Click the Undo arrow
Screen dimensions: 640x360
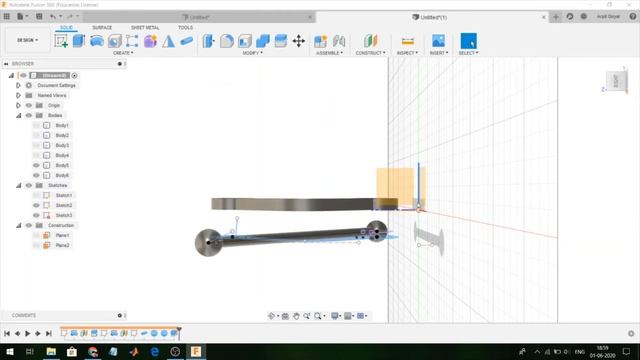(53, 16)
